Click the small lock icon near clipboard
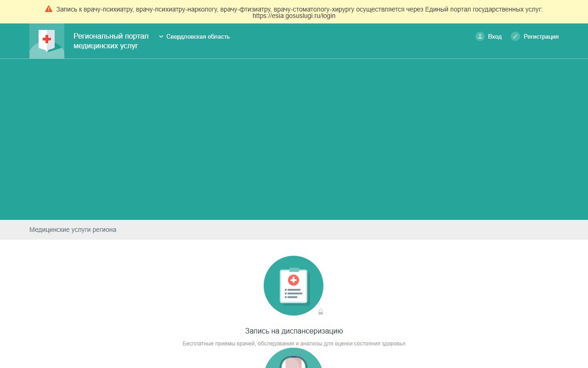This screenshot has width=588, height=368. pos(321,312)
